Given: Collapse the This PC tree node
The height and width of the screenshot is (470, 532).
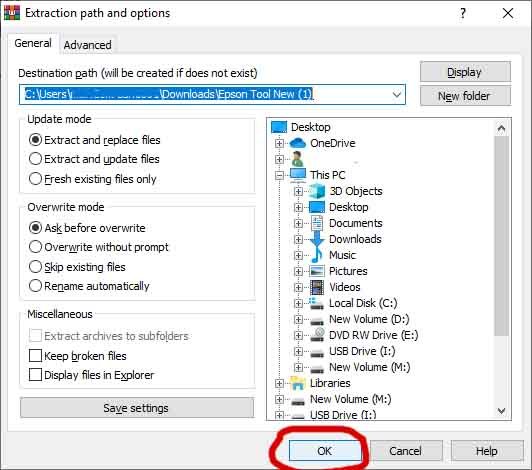Looking at the screenshot, I should click(x=279, y=175).
